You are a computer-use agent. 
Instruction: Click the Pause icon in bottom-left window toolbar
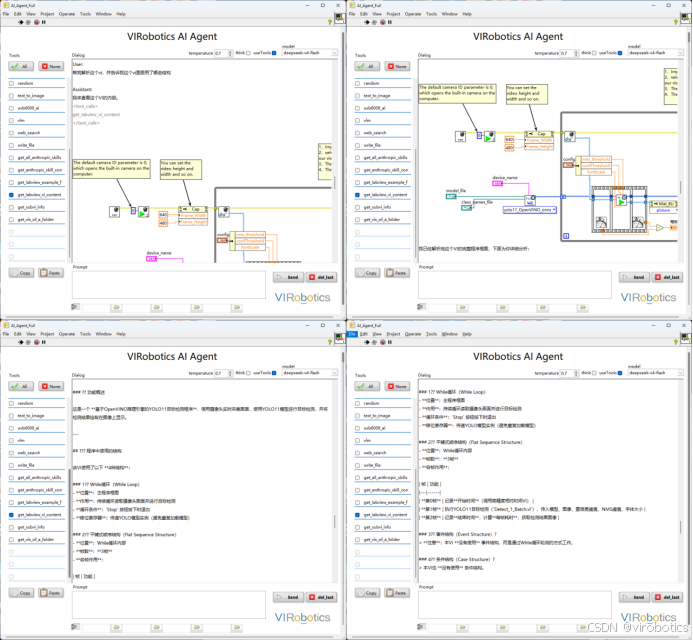44,342
